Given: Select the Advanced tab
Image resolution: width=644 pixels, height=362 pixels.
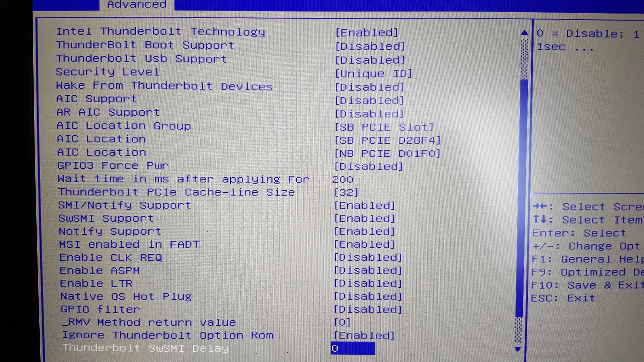Looking at the screenshot, I should click(x=137, y=5).
